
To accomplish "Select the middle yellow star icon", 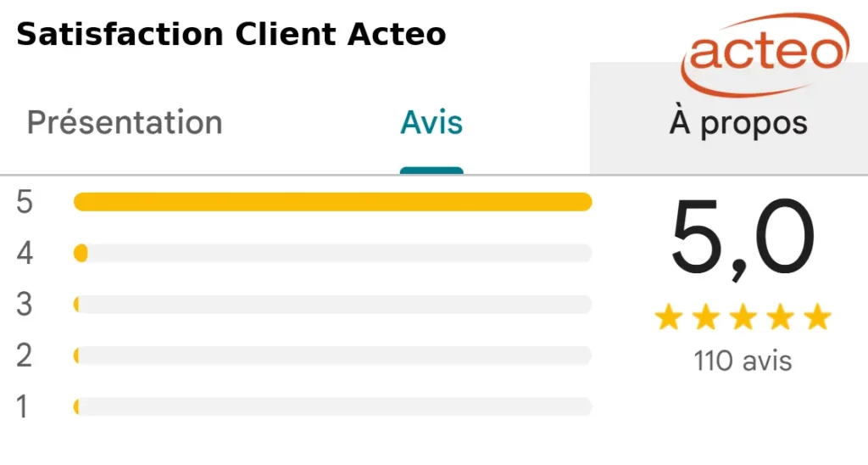I will [x=743, y=317].
